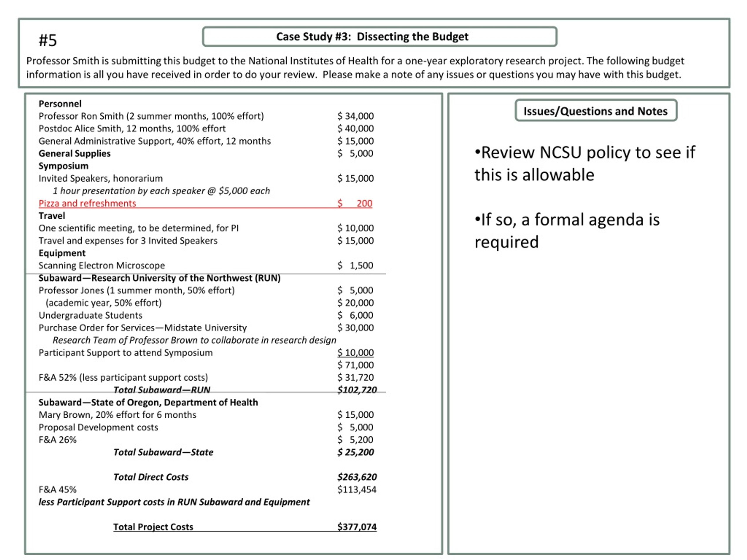The height and width of the screenshot is (560, 747).
Task: Select 'Total Subaward—RUN' label
Action: pyautogui.click(x=162, y=390)
